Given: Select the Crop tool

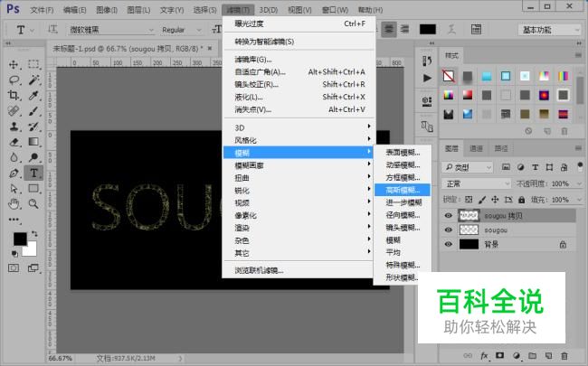Looking at the screenshot, I should click(14, 95).
